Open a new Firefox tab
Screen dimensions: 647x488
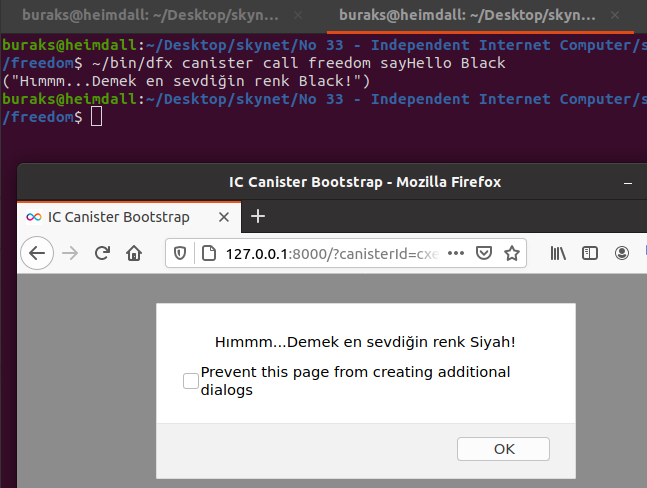point(258,216)
